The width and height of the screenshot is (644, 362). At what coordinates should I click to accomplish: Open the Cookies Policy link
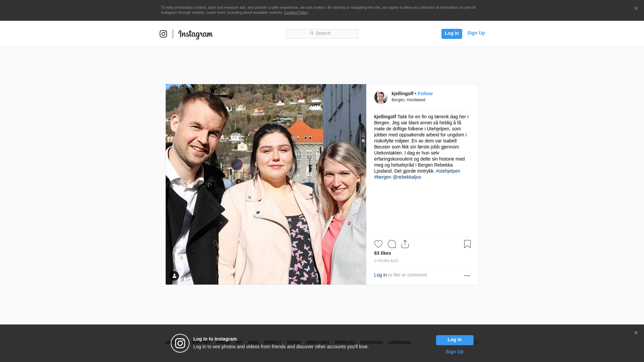click(296, 12)
